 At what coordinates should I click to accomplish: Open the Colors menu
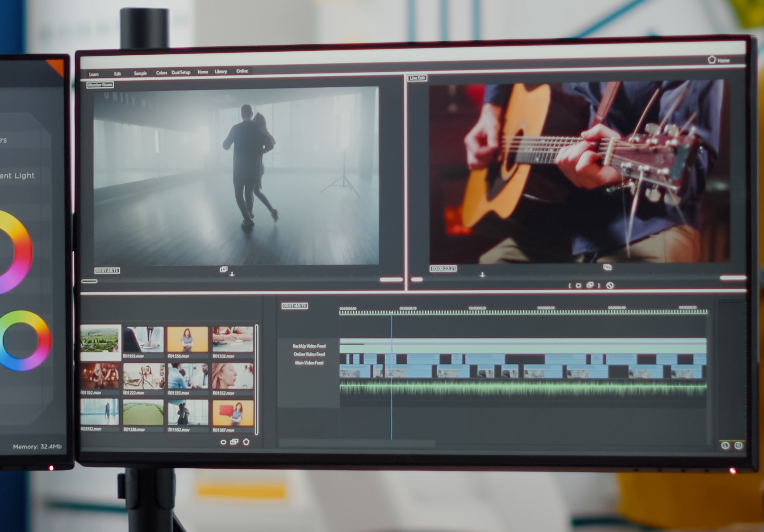[162, 73]
